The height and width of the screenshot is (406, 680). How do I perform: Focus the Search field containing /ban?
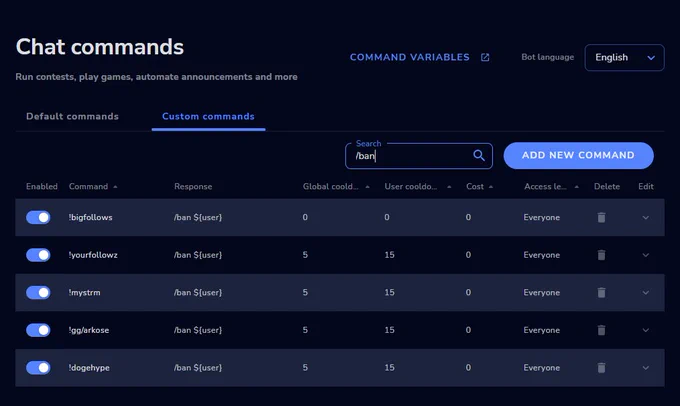418,156
